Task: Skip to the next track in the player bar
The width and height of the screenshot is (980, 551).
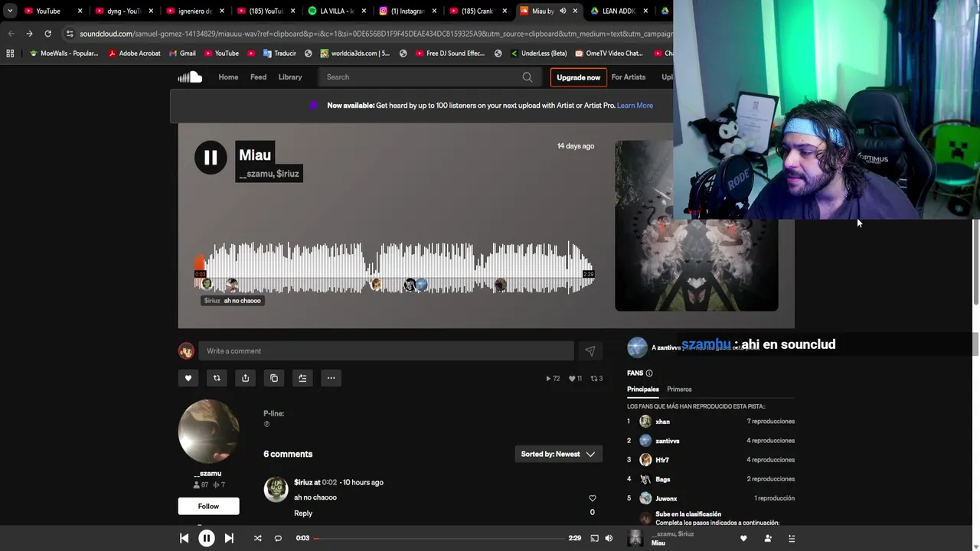Action: 229,538
